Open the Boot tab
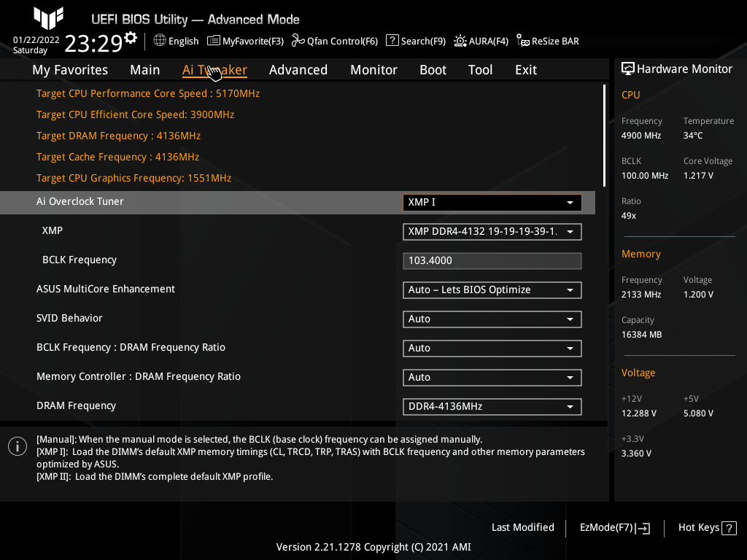The image size is (747, 560). tap(433, 70)
